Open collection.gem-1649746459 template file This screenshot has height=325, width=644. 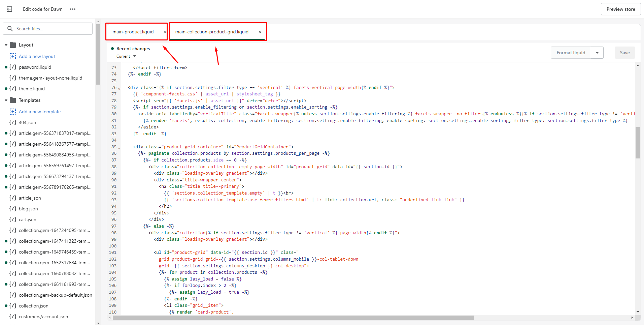click(x=54, y=252)
